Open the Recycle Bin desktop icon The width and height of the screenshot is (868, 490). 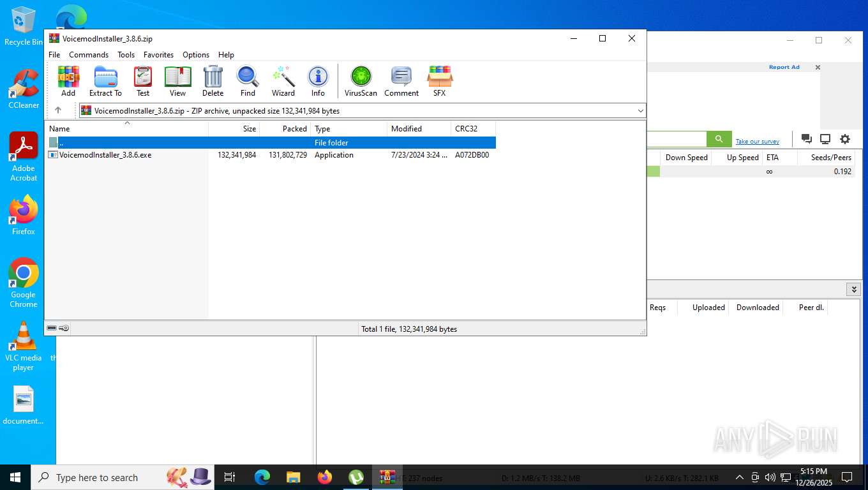(24, 26)
